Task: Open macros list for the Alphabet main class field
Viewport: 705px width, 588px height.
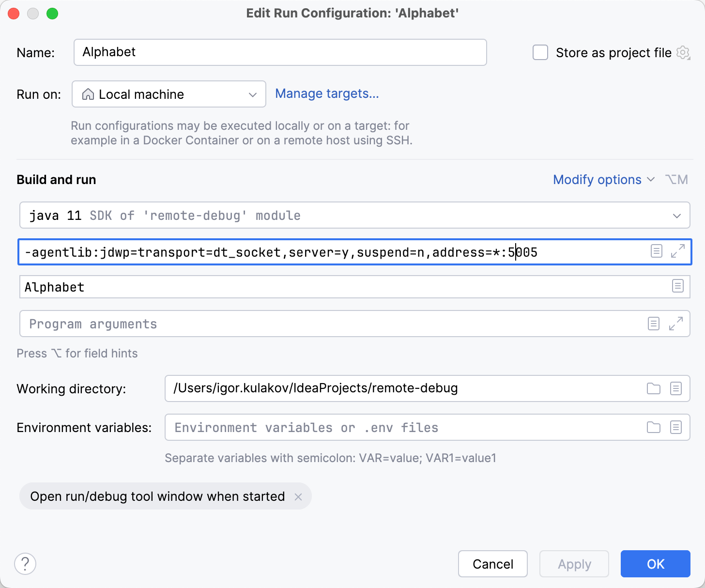Action: pos(676,287)
